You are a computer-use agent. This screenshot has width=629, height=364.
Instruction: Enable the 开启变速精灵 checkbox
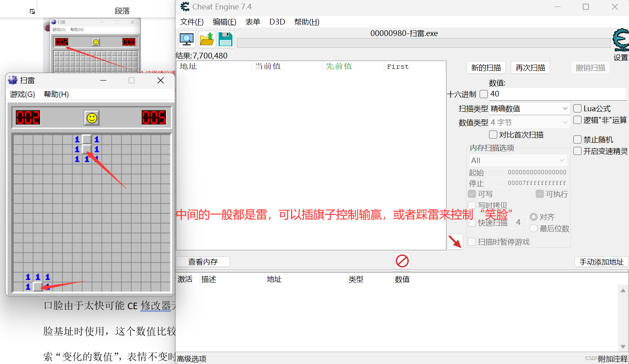coord(577,151)
